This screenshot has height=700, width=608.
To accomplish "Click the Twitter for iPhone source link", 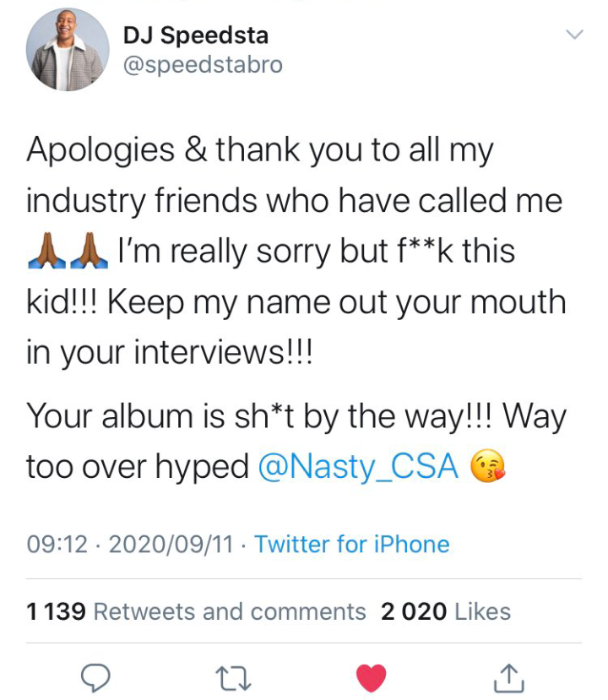I will [x=351, y=544].
